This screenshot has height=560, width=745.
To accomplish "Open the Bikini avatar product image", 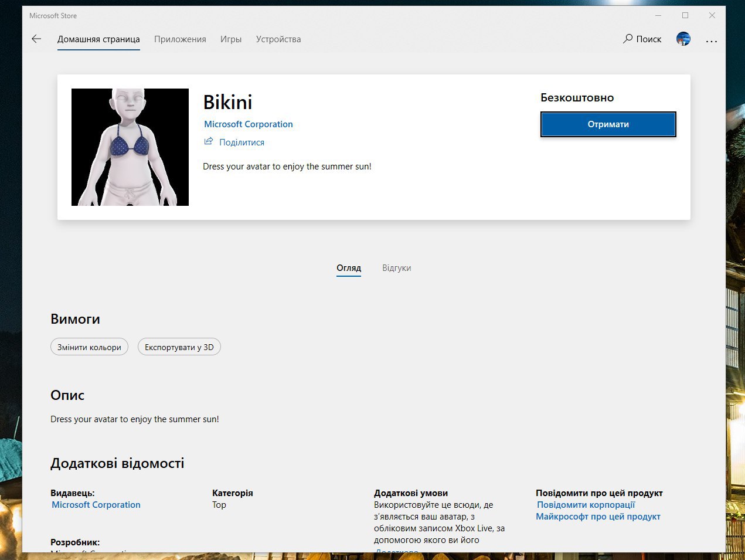I will [x=130, y=147].
